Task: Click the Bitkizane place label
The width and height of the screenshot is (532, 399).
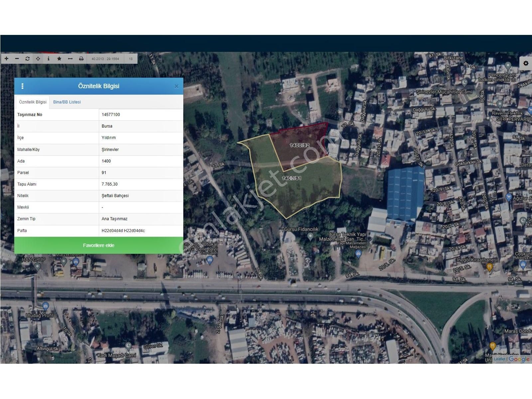Action: (454, 58)
